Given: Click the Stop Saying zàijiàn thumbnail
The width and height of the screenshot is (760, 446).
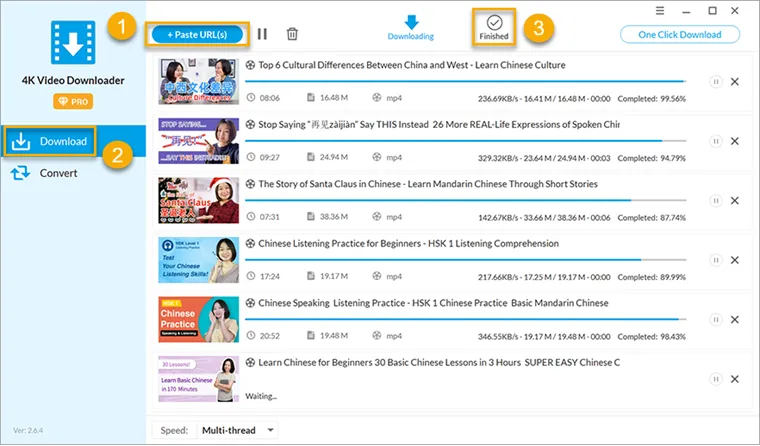Looking at the screenshot, I should [199, 141].
